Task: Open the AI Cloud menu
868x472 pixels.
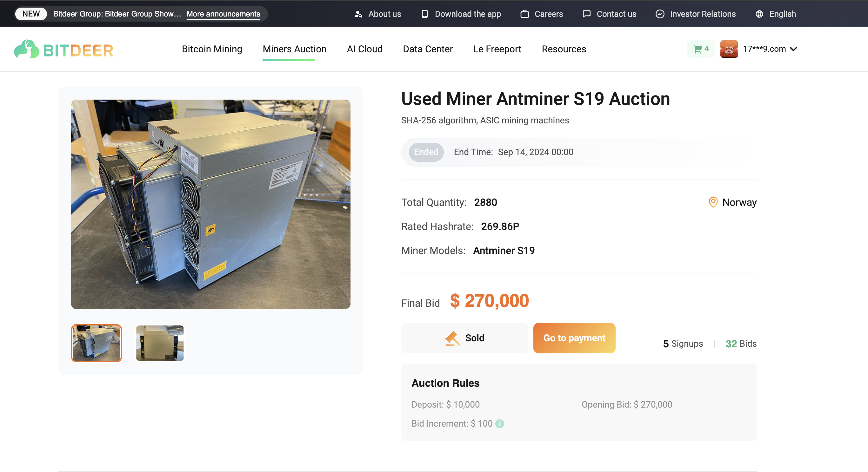Action: pos(364,49)
